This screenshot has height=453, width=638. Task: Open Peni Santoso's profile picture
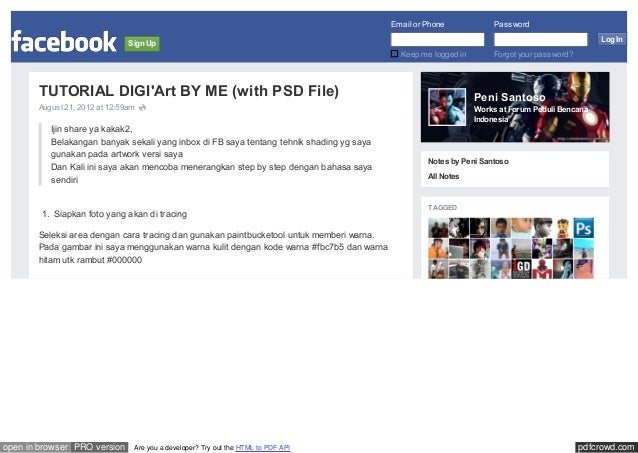[x=447, y=107]
